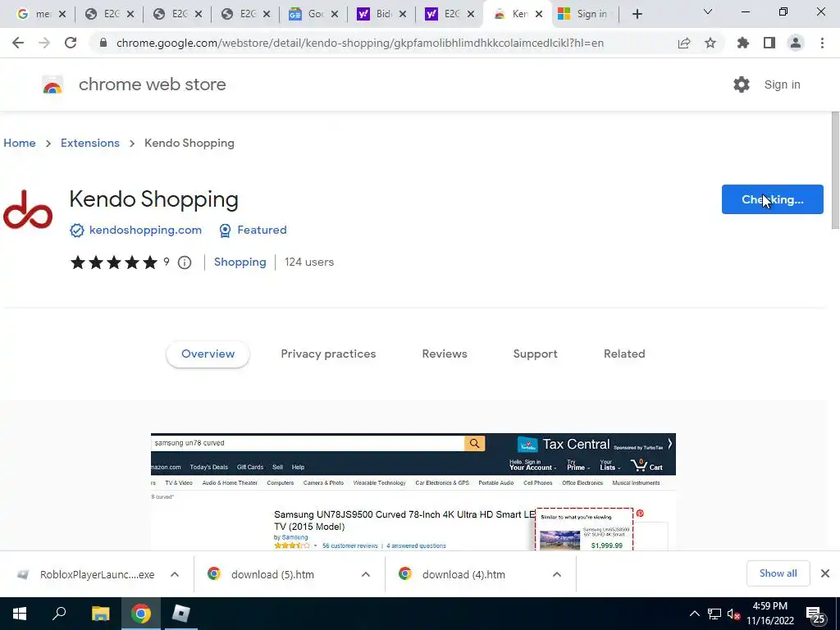Go to Extensions breadcrumb link
The image size is (840, 630).
pos(90,143)
